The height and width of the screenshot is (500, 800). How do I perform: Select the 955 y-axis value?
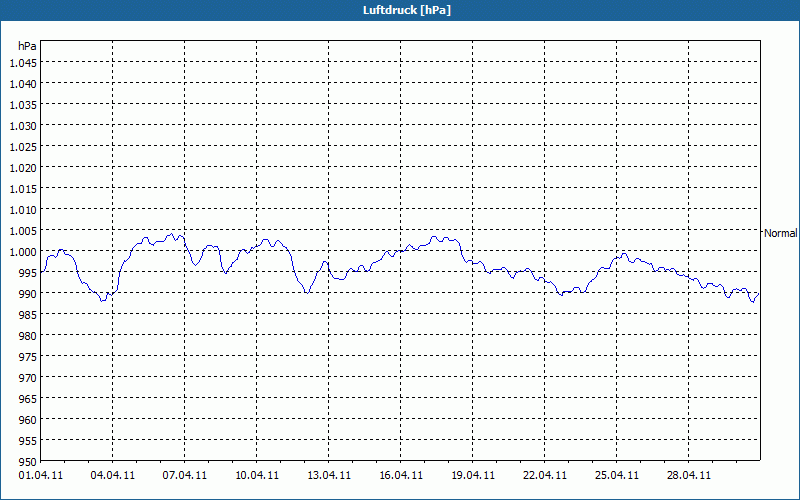28,441
